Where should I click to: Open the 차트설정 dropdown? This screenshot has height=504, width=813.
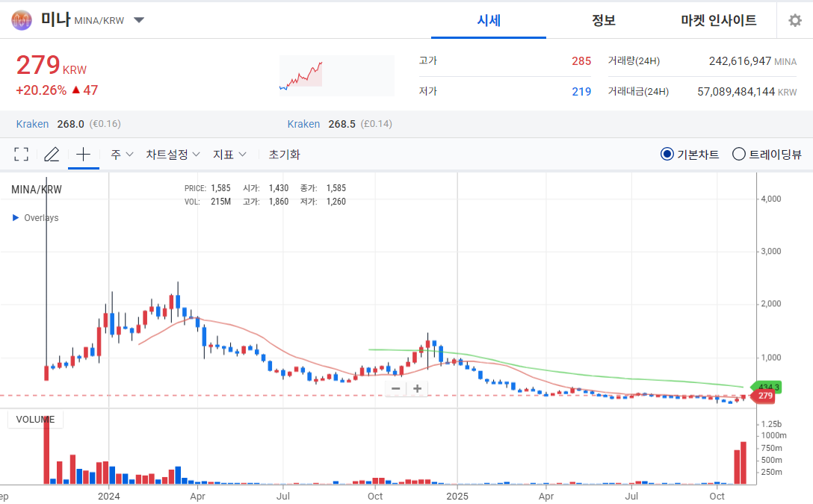pos(173,154)
